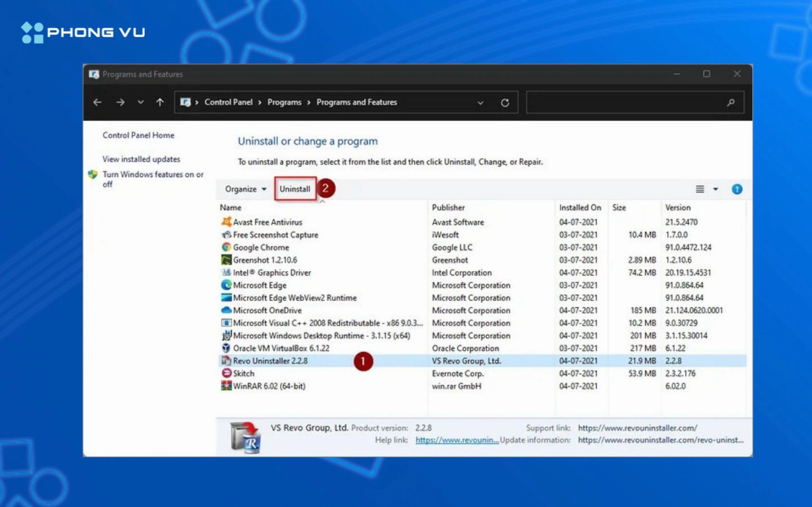Select the Google Chrome program icon
This screenshot has width=812, height=507.
tap(226, 247)
